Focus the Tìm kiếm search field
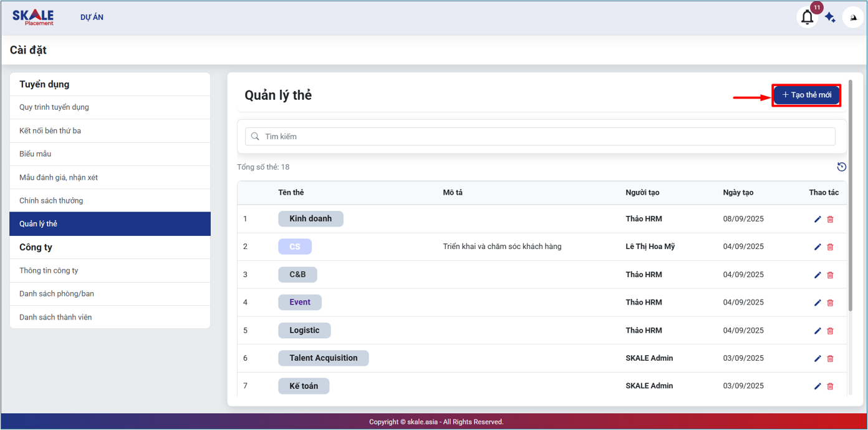The width and height of the screenshot is (868, 430). [x=540, y=136]
